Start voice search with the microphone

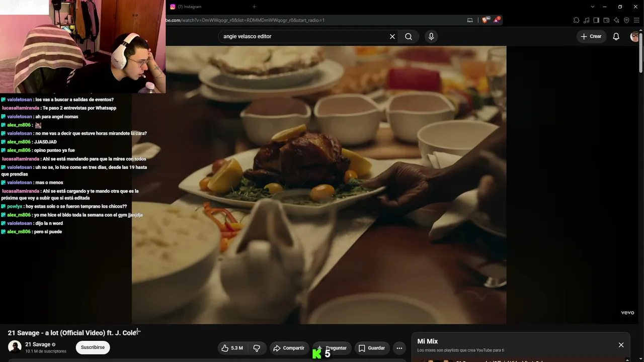[x=431, y=37]
